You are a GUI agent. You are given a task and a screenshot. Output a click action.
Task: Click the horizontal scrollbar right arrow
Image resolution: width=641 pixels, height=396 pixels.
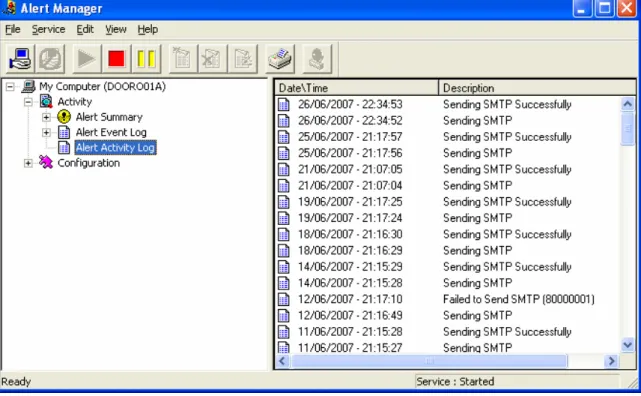tap(612, 361)
